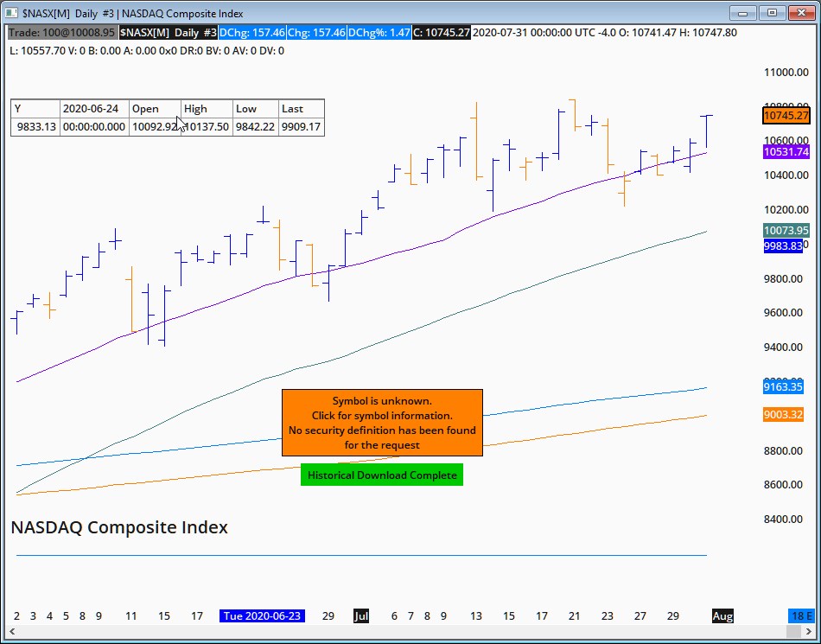Click the '27' date label on time axis
Viewport: 821px width, 644px height.
(640, 615)
